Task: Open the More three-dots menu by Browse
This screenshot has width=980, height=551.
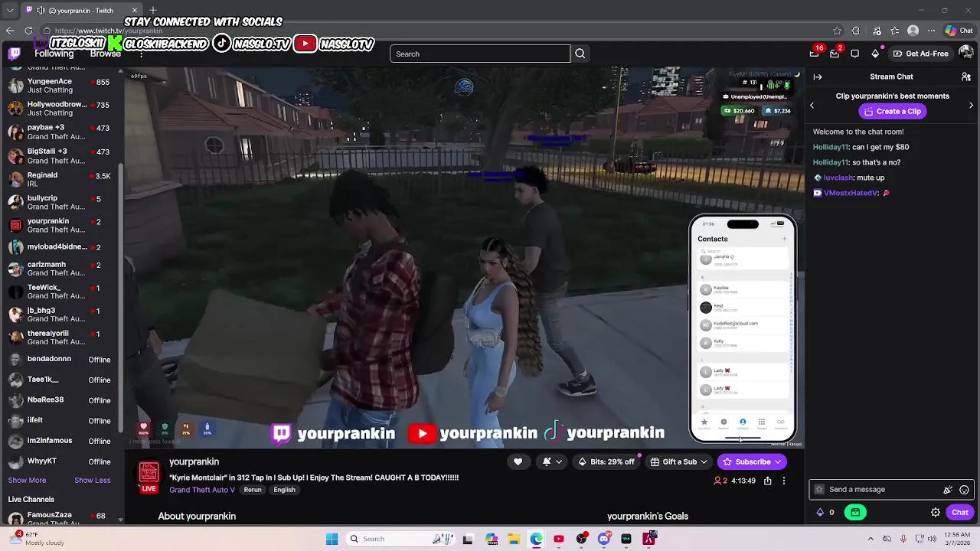Action: pos(141,54)
